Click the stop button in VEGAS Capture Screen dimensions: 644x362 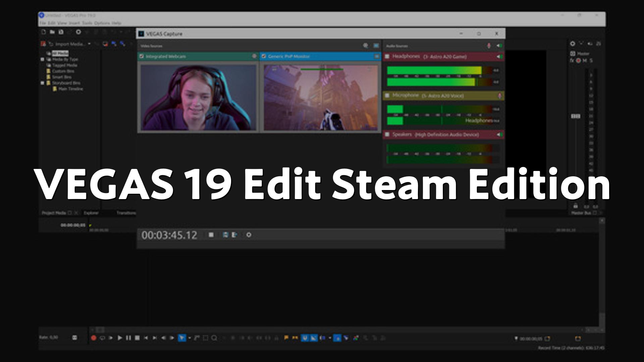(211, 235)
